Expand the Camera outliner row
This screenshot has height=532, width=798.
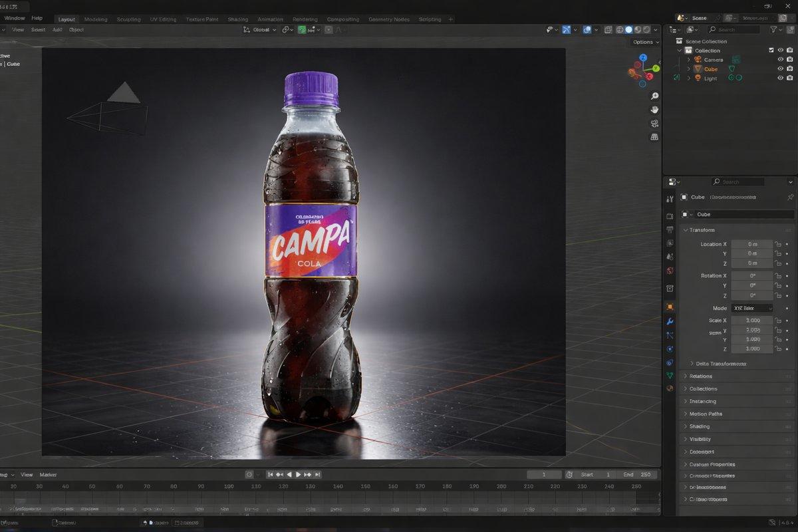tap(688, 60)
